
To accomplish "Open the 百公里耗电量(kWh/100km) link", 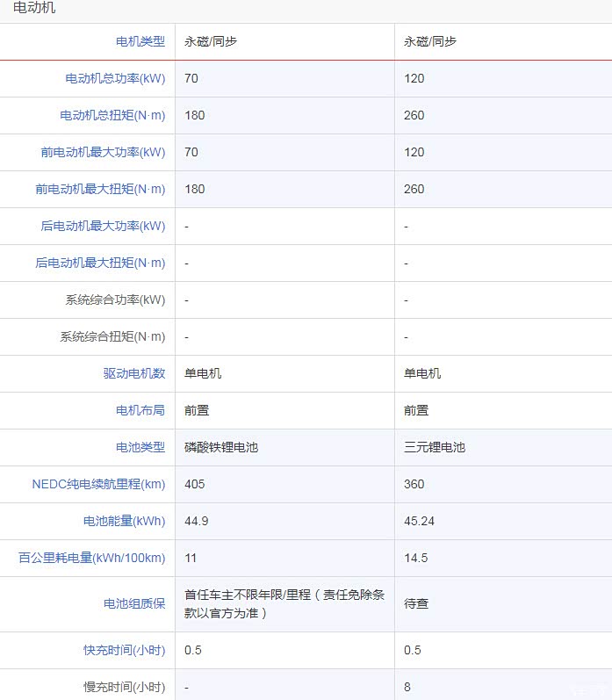I will coord(92,558).
